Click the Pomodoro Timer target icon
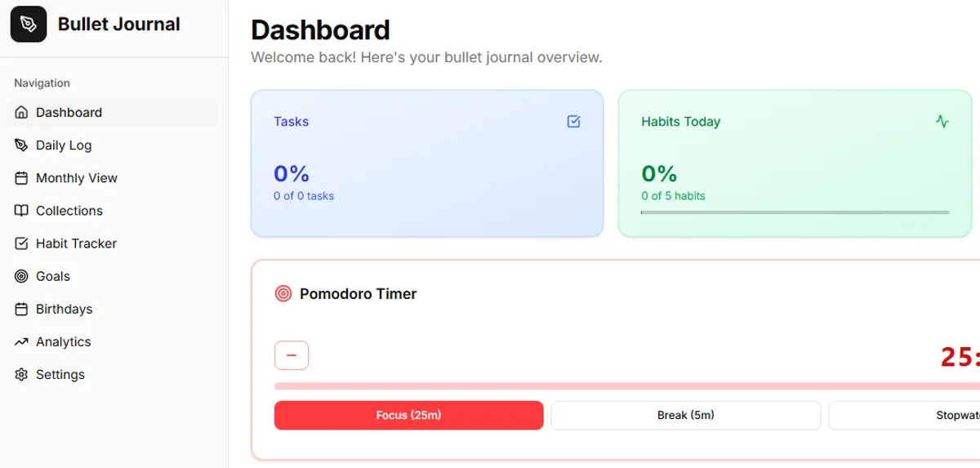The height and width of the screenshot is (468, 980). (283, 294)
